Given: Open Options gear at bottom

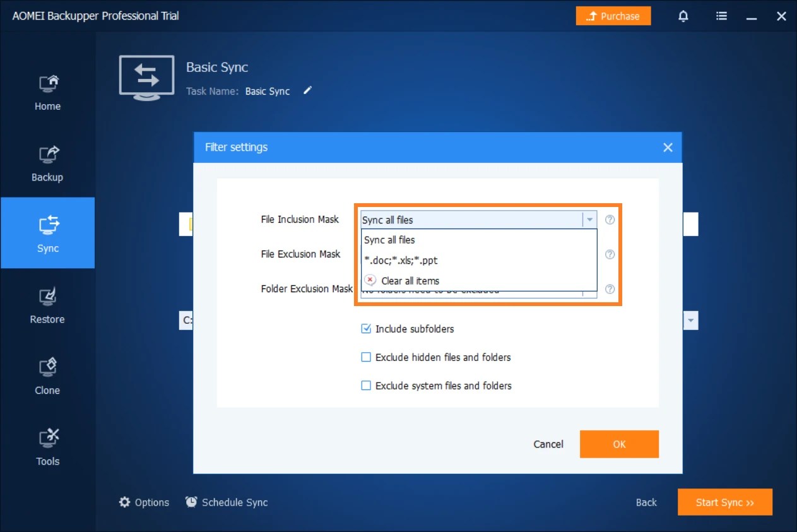Looking at the screenshot, I should tap(144, 502).
